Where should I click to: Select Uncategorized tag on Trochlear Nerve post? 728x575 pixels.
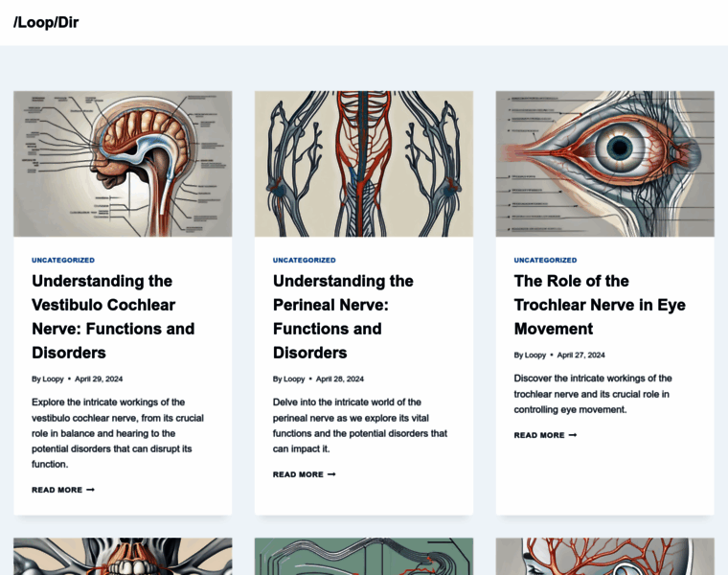pos(546,260)
